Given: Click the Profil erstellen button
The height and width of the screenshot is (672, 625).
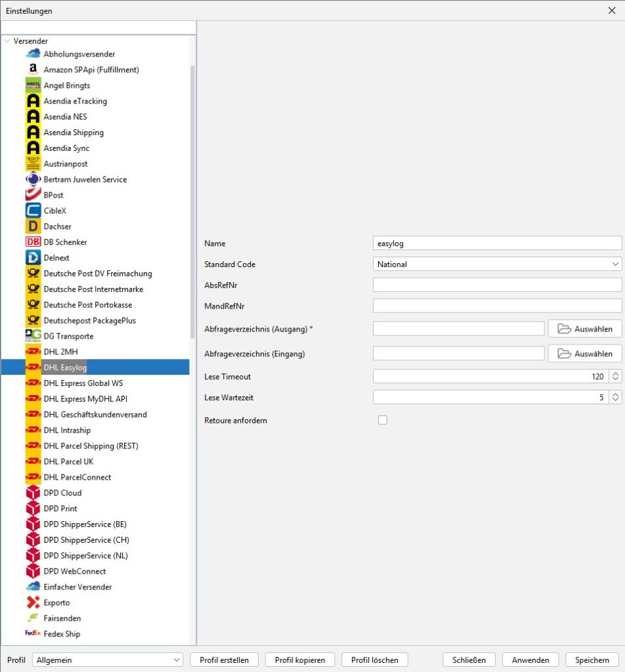Looking at the screenshot, I should pos(224,660).
